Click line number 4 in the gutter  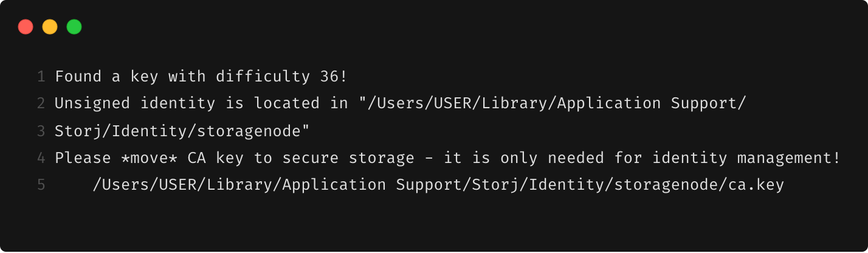click(41, 159)
